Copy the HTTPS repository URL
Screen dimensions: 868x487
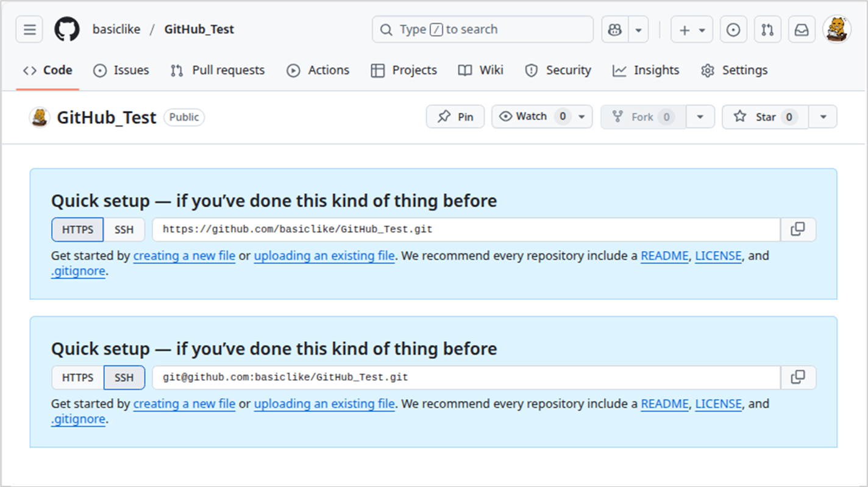tap(798, 230)
